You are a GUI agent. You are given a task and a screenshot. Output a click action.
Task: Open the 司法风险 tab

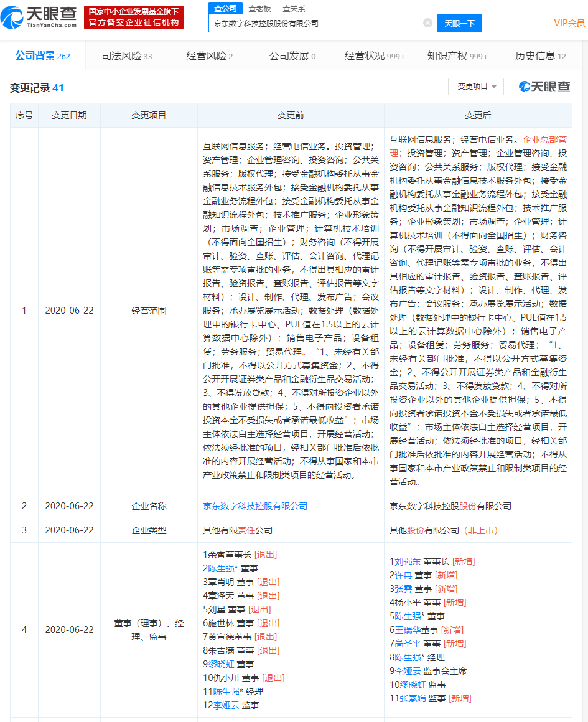tap(126, 56)
